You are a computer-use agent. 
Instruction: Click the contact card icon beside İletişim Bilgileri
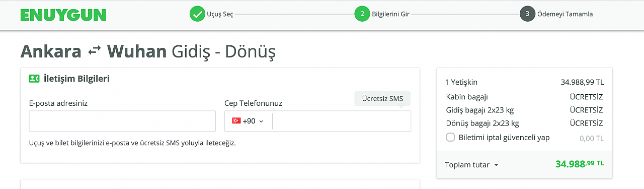[34, 79]
